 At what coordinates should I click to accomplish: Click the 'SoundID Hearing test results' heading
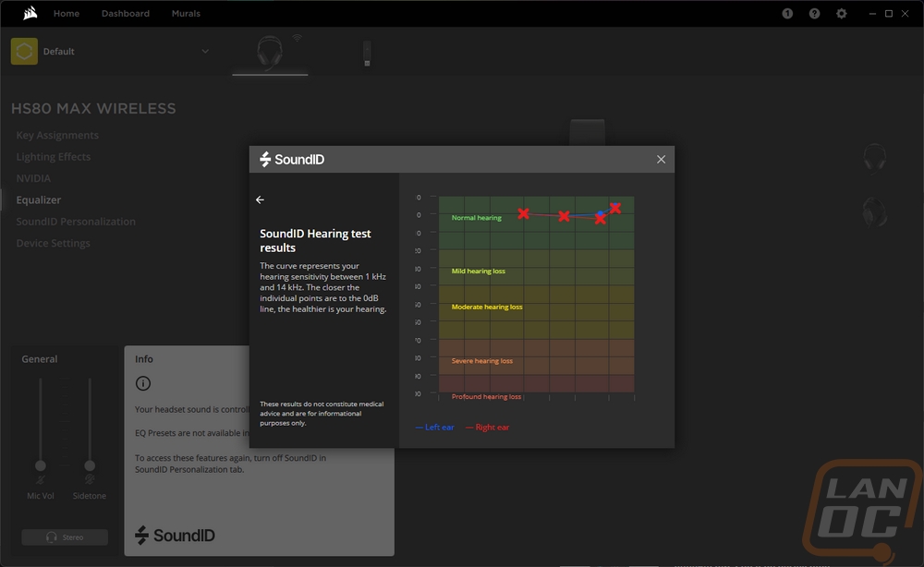click(315, 241)
